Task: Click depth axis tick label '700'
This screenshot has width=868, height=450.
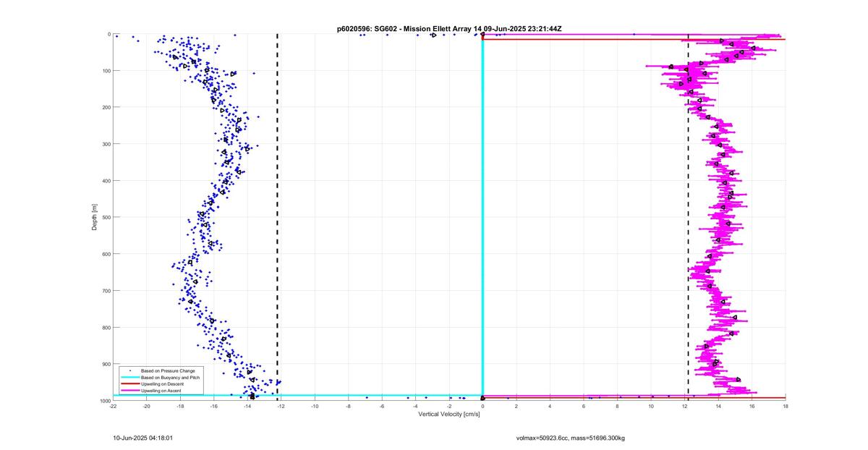Action: (x=106, y=291)
